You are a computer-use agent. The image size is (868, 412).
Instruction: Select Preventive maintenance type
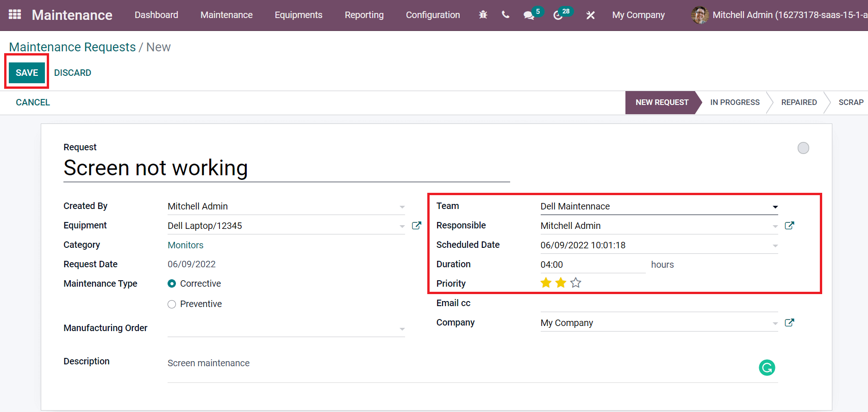click(x=172, y=304)
